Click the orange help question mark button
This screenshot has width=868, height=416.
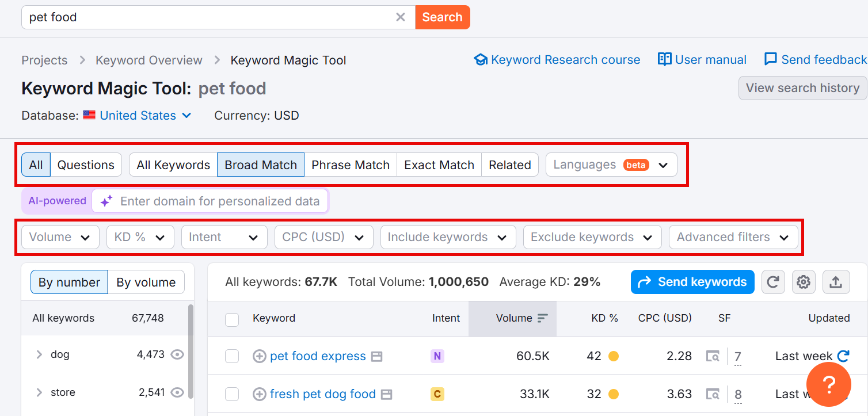tap(829, 386)
